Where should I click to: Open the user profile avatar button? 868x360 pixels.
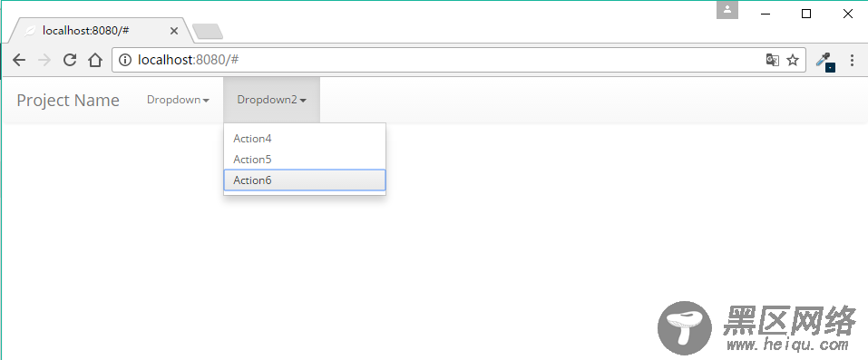tap(727, 9)
